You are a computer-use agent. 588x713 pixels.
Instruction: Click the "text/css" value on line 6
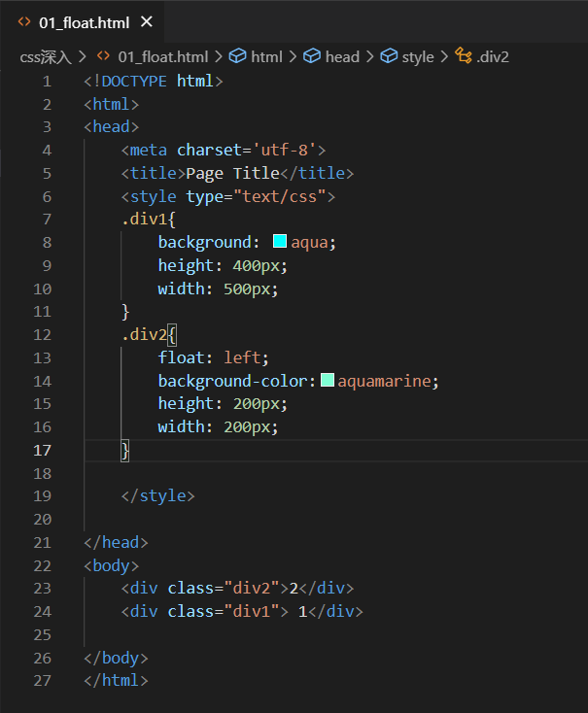[x=280, y=197]
